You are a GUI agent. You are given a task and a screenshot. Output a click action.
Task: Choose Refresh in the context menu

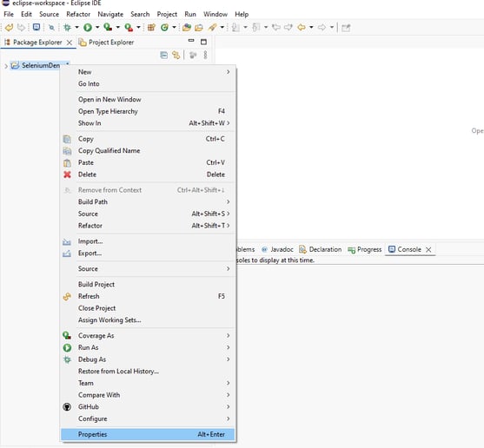coord(148,296)
